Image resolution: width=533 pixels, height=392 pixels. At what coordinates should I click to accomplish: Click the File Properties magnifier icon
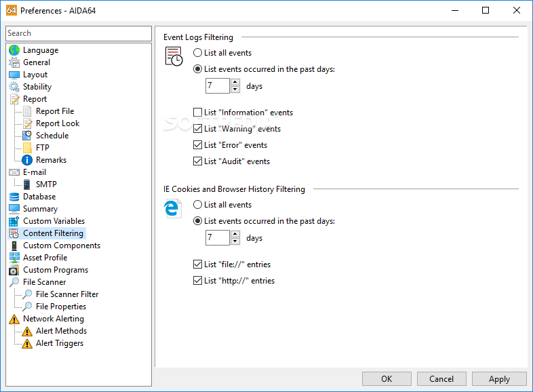(x=27, y=307)
